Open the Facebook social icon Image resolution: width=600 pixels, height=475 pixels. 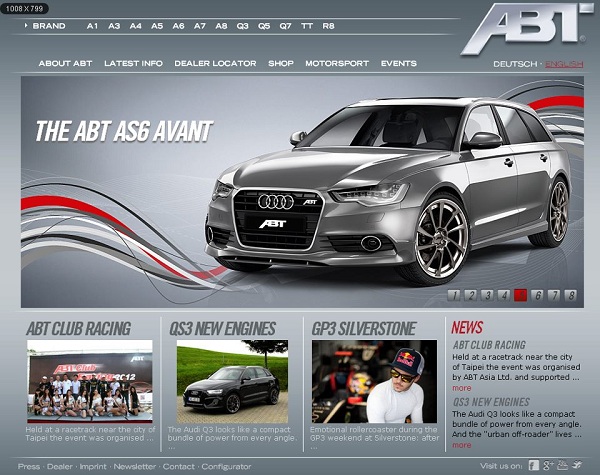click(x=534, y=465)
